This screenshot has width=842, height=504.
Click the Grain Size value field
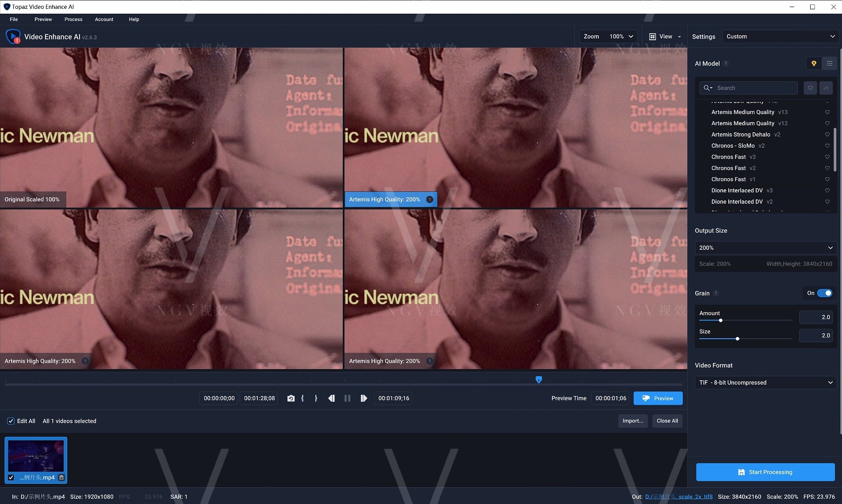(816, 336)
